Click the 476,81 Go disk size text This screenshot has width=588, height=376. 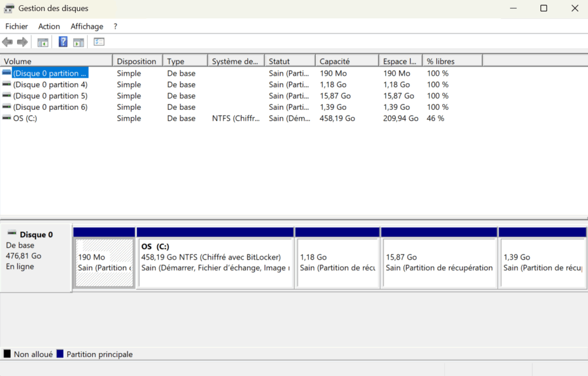coord(24,256)
